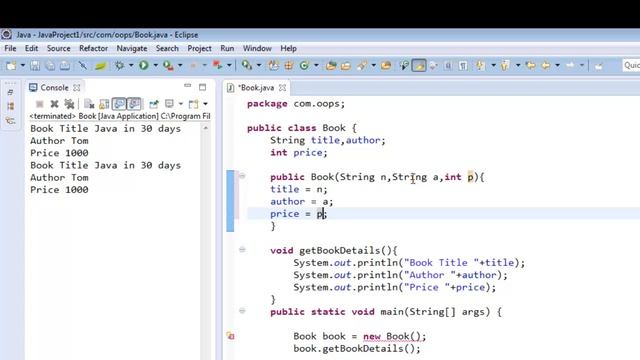Click Remove Launch X icon in Console

coord(54,104)
